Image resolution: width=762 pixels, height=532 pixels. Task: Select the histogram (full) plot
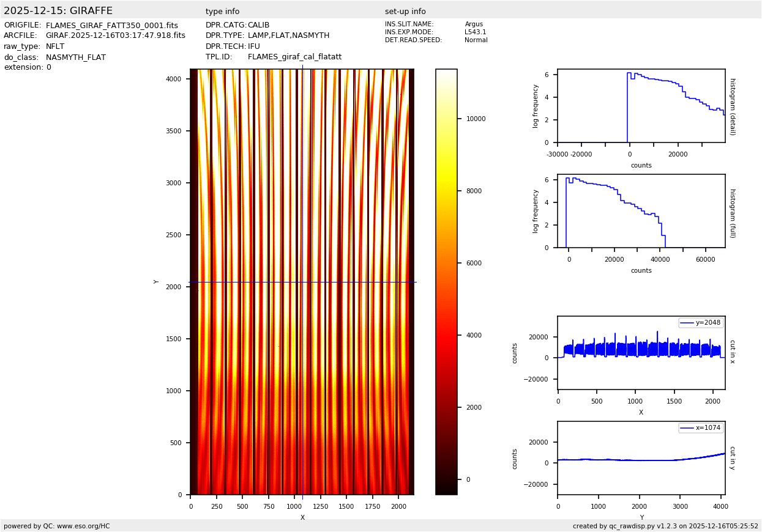pos(641,211)
